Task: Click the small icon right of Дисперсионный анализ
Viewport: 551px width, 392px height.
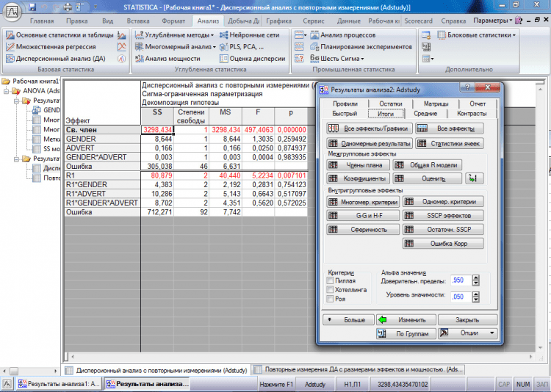Action: pos(121,59)
